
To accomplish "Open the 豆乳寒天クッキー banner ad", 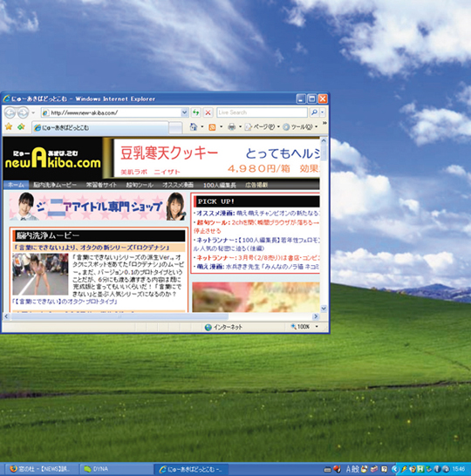I will (216, 158).
